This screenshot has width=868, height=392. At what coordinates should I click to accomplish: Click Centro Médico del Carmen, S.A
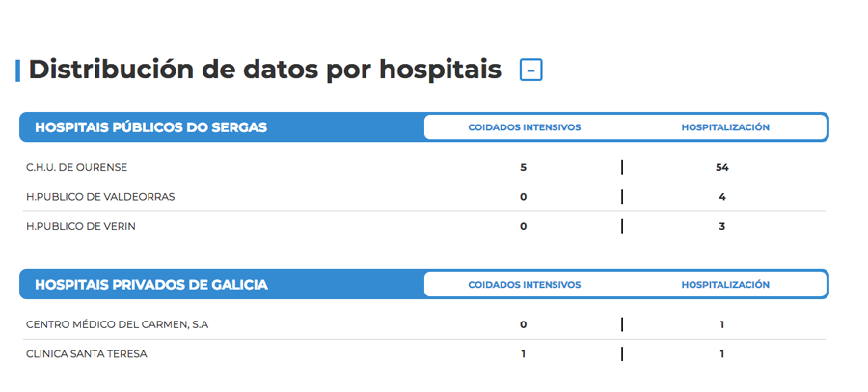tap(118, 325)
